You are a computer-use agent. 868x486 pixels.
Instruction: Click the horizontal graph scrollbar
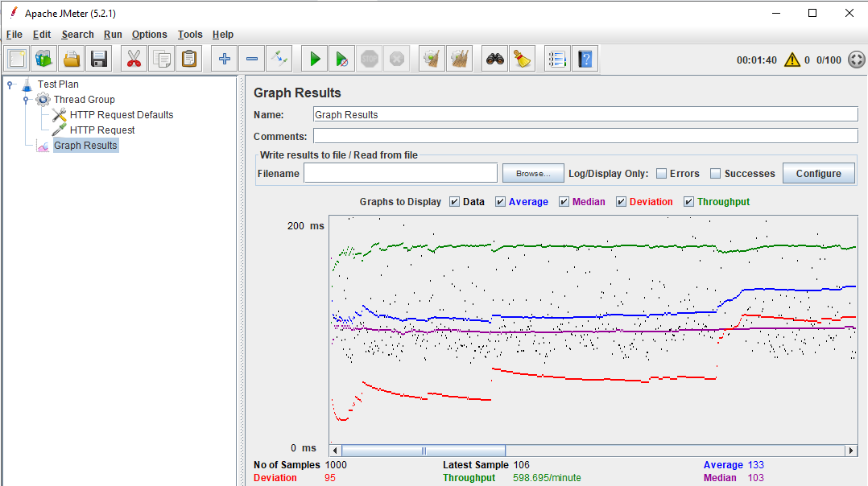coord(424,450)
